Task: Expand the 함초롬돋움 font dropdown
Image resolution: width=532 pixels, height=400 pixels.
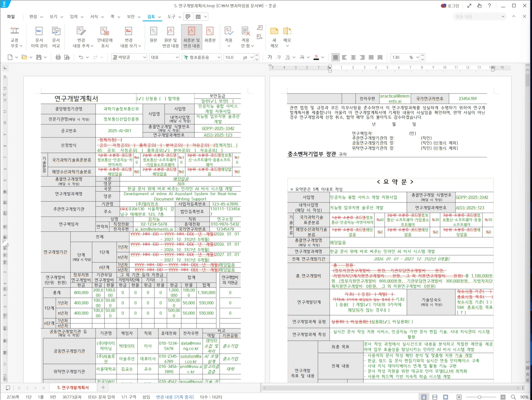Action: [x=219, y=57]
